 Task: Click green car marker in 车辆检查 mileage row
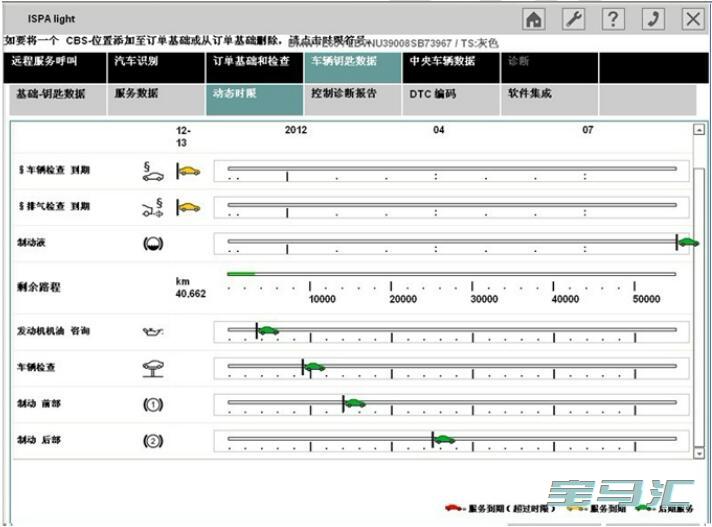314,367
